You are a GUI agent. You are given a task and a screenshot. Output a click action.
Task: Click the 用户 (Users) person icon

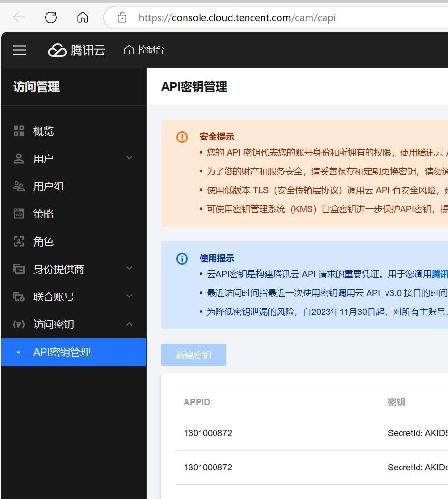[18, 158]
